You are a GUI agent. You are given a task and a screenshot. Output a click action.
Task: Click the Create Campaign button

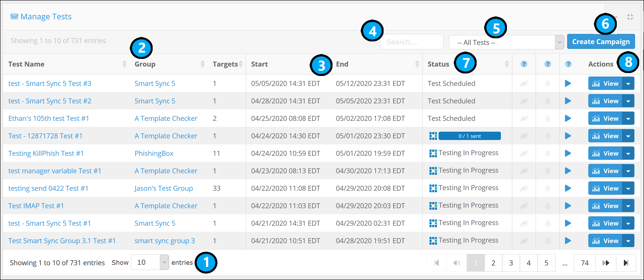click(x=601, y=42)
